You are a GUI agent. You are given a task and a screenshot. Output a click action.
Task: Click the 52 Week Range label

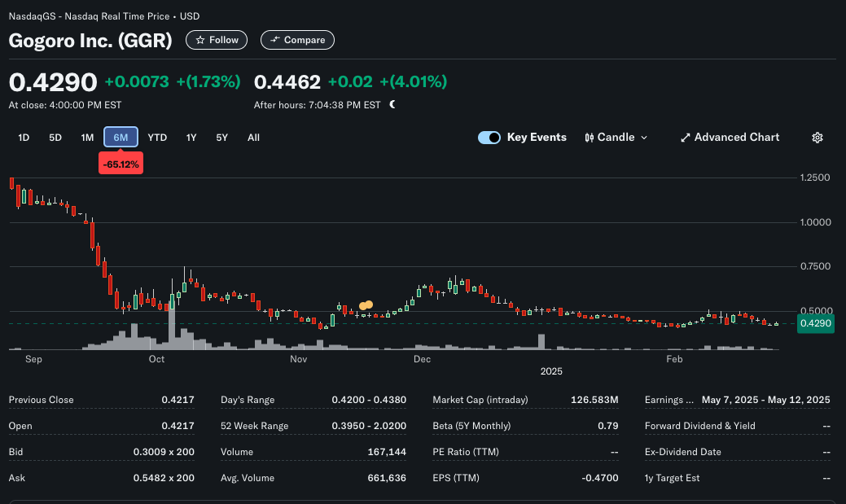255,426
